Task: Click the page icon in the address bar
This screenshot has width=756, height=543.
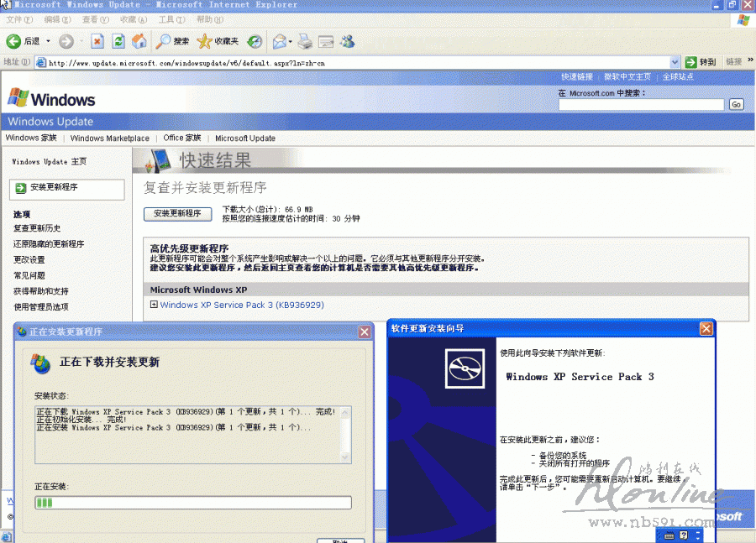Action: (x=41, y=62)
